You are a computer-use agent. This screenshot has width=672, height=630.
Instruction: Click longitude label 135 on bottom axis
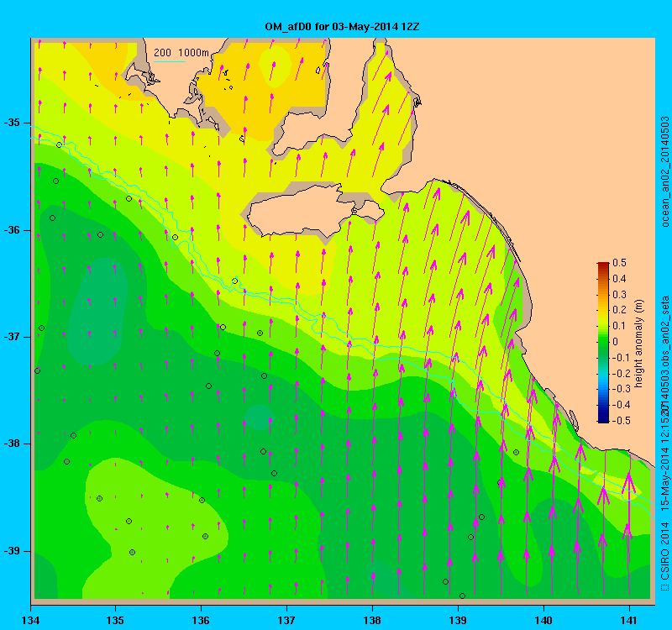tap(115, 620)
